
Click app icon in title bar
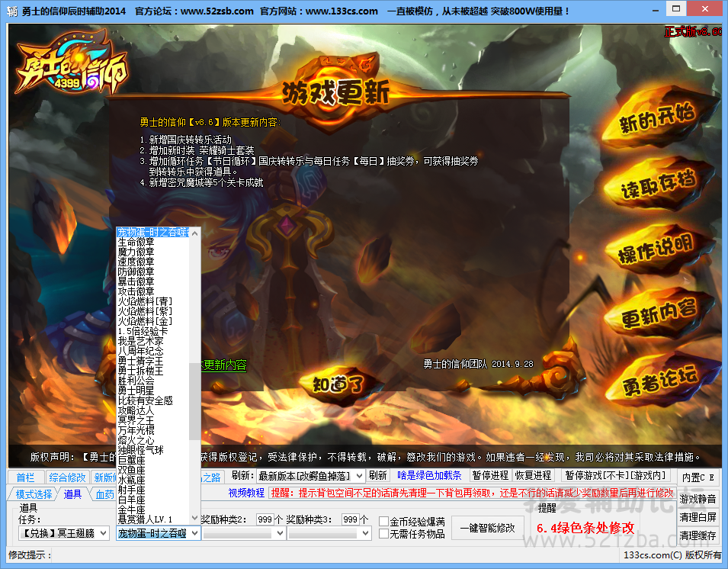point(12,11)
